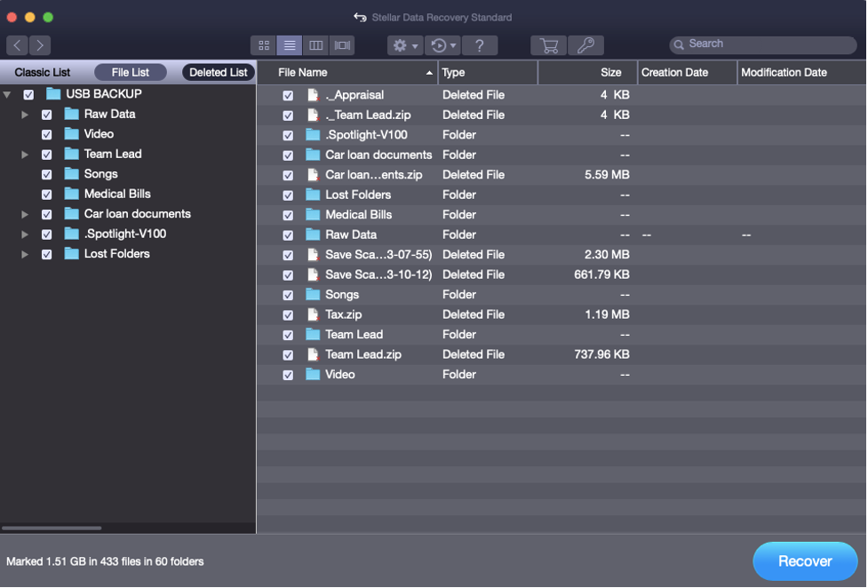This screenshot has height=588, width=868.
Task: Open the settings gear dropdown
Action: [403, 44]
